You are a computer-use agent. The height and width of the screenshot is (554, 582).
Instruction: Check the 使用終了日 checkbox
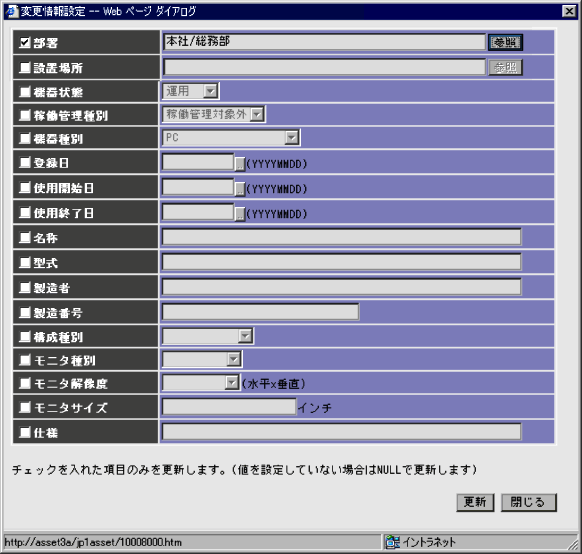(x=24, y=212)
